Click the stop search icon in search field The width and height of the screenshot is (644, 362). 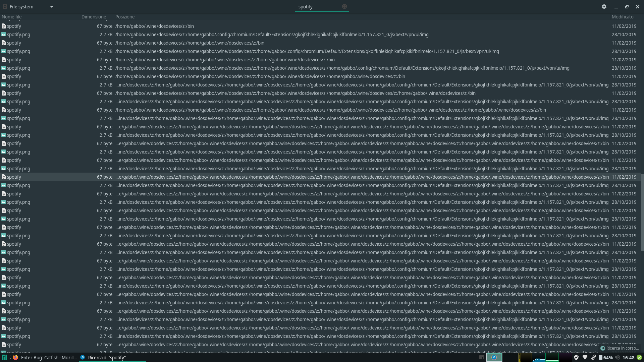344,6
